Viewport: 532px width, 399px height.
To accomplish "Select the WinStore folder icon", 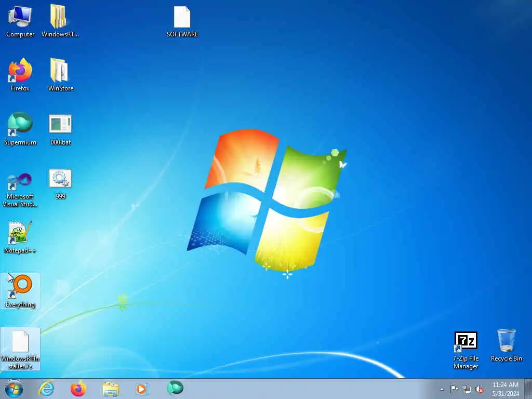I will point(60,75).
